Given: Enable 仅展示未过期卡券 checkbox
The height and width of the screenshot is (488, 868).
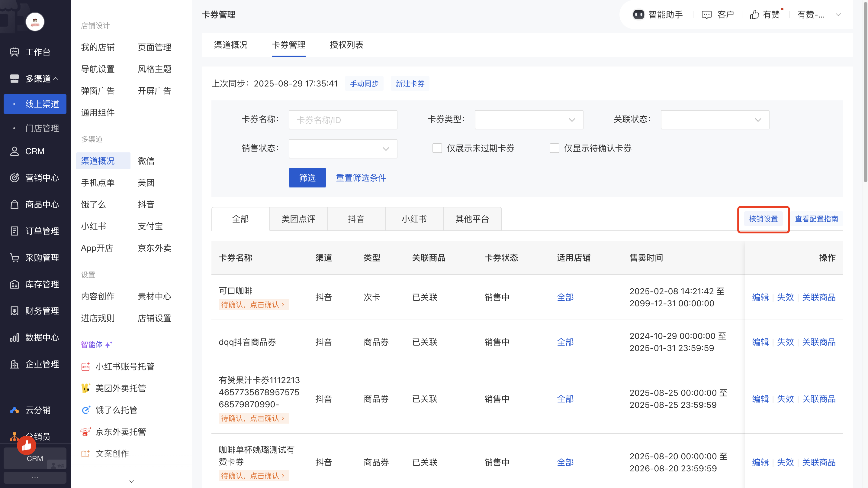Looking at the screenshot, I should (437, 148).
